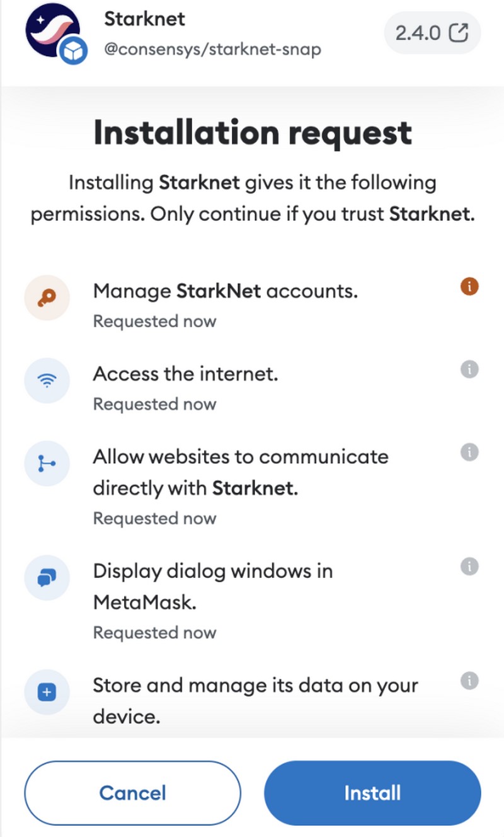Screen dimensions: 504x837
Task: Click the @consensys/starknet-snap package name
Action: [x=212, y=49]
